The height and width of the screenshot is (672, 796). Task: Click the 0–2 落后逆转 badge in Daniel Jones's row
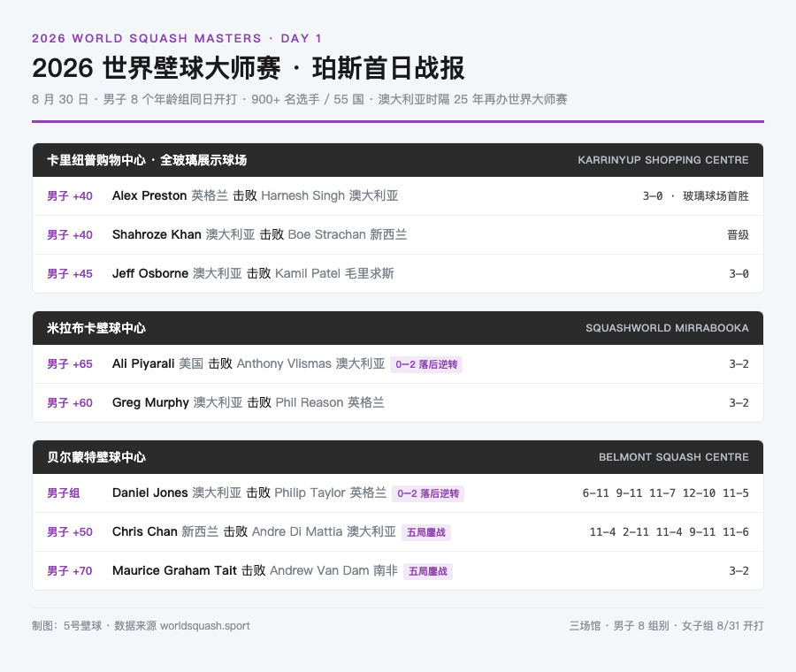[x=428, y=493]
